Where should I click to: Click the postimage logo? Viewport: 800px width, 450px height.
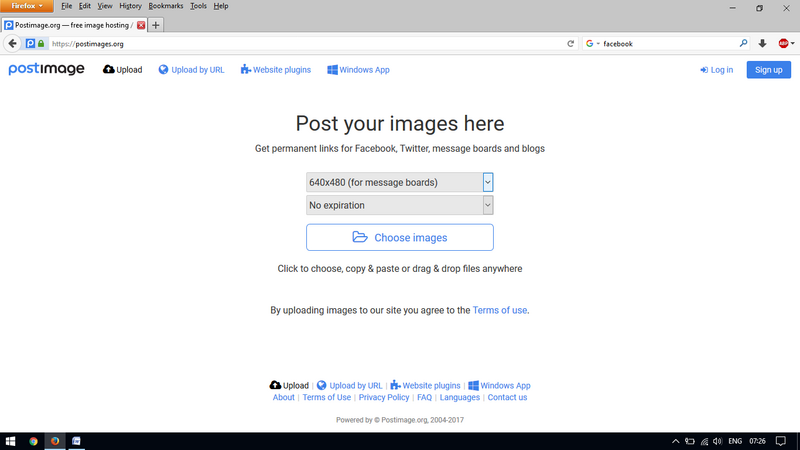(46, 69)
